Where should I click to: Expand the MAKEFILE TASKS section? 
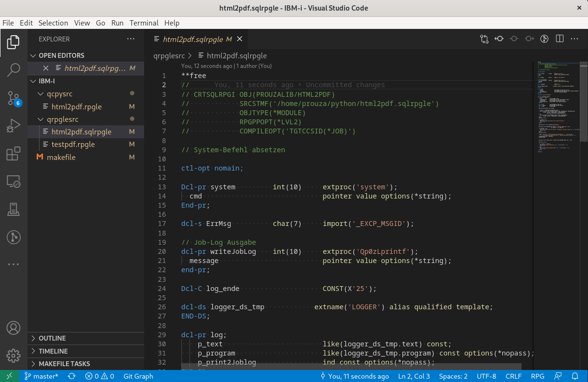[64, 364]
